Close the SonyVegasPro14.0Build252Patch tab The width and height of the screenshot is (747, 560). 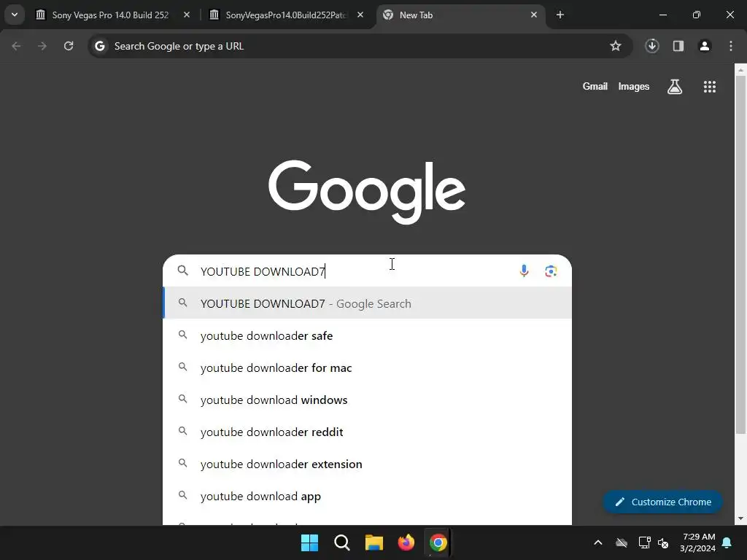(360, 15)
